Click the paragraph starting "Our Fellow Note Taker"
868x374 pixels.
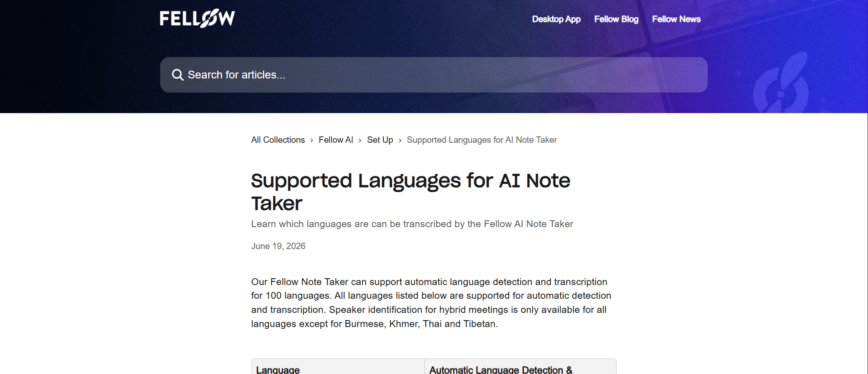tap(431, 303)
